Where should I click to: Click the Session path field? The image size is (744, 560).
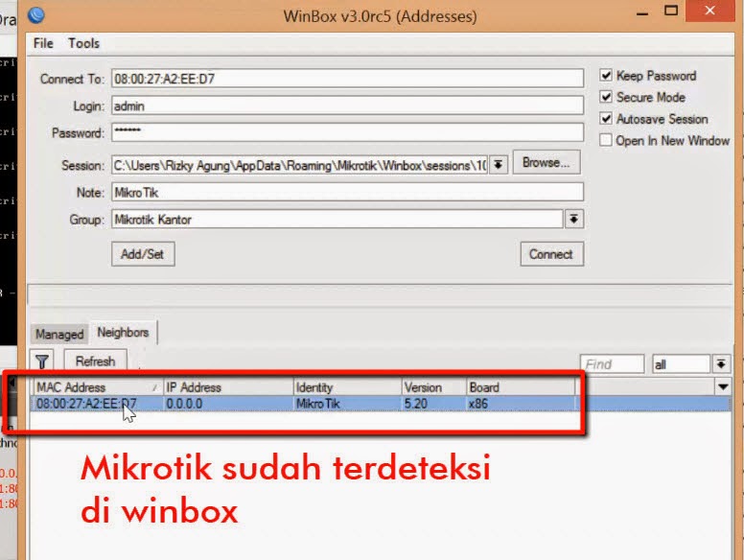point(300,165)
